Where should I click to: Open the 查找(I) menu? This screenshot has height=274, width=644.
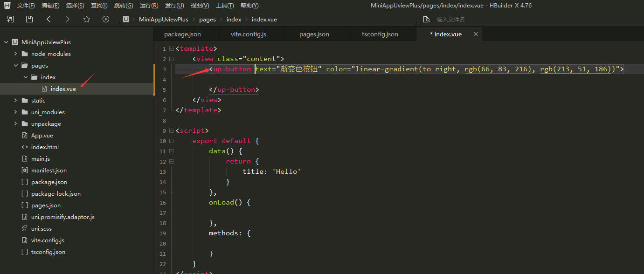tap(99, 6)
